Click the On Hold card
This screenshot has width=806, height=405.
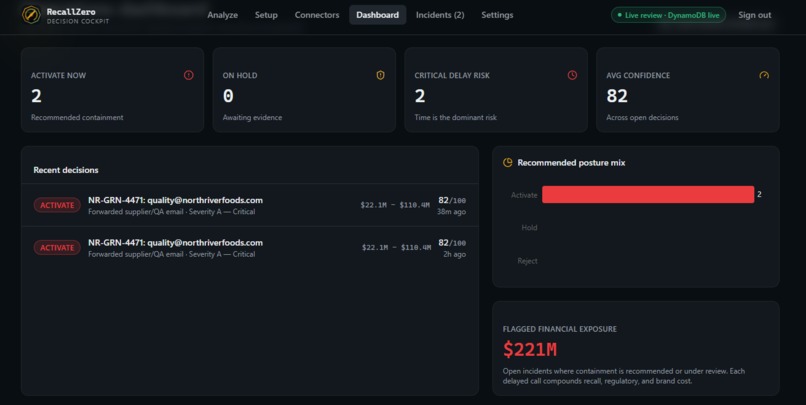coord(304,90)
